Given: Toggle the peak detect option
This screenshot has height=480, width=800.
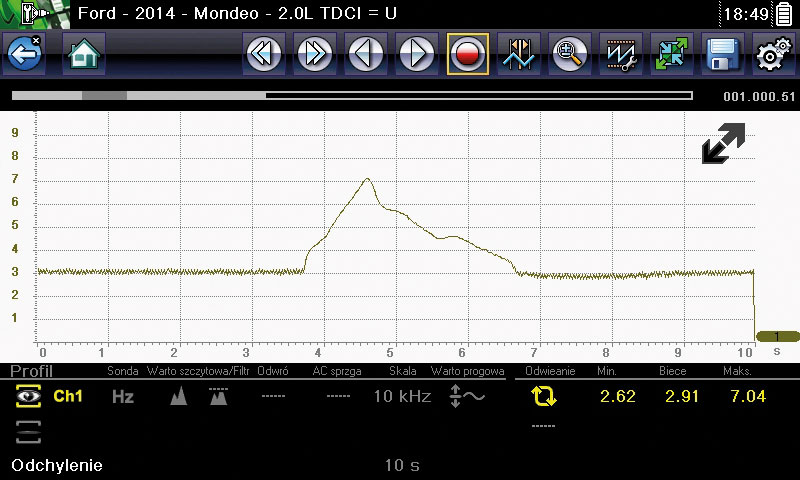Looking at the screenshot, I should point(179,397).
